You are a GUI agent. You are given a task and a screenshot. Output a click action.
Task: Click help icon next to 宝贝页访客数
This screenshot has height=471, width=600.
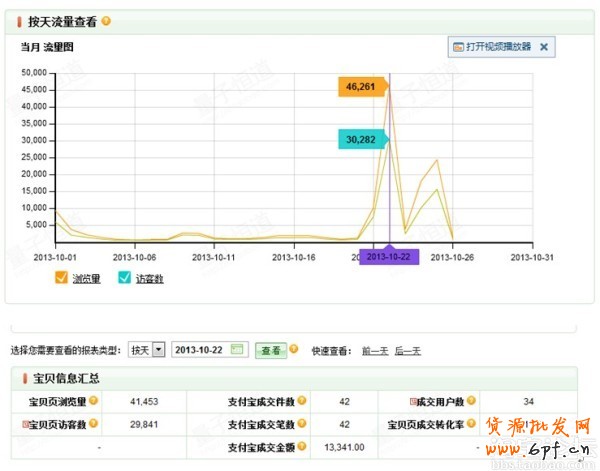(x=92, y=424)
